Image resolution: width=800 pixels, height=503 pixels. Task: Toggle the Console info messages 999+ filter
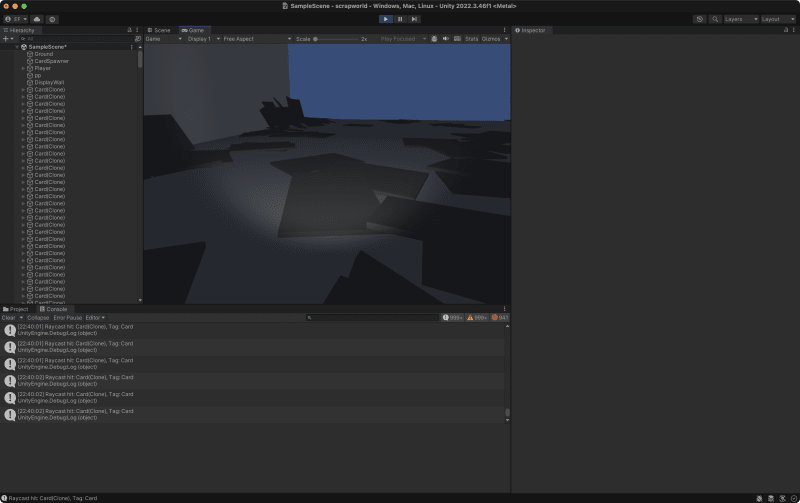pyautogui.click(x=452, y=318)
